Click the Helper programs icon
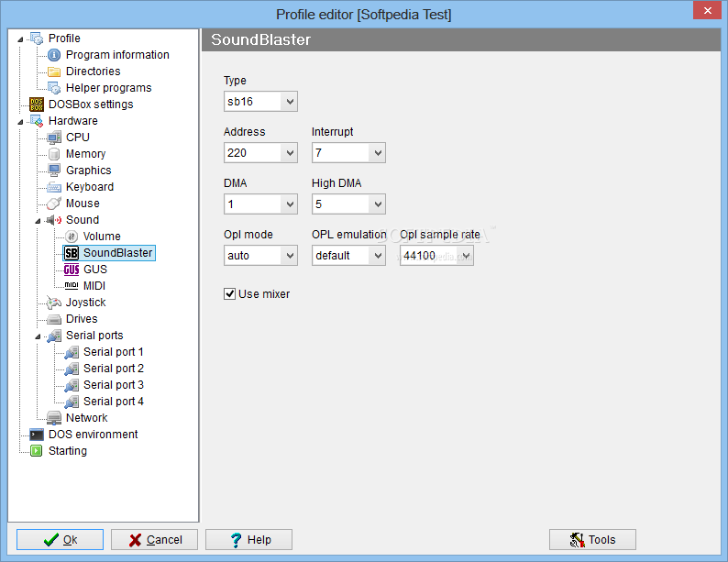Screen dimensions: 728x562 [x=54, y=88]
